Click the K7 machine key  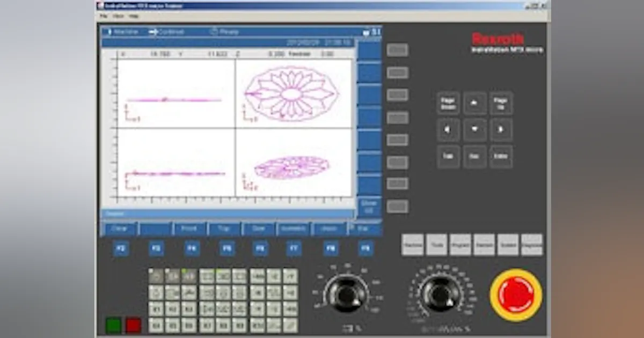207,325
